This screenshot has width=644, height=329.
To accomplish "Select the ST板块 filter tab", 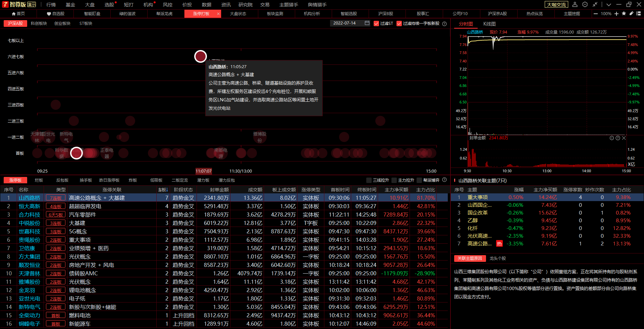I will [x=86, y=23].
